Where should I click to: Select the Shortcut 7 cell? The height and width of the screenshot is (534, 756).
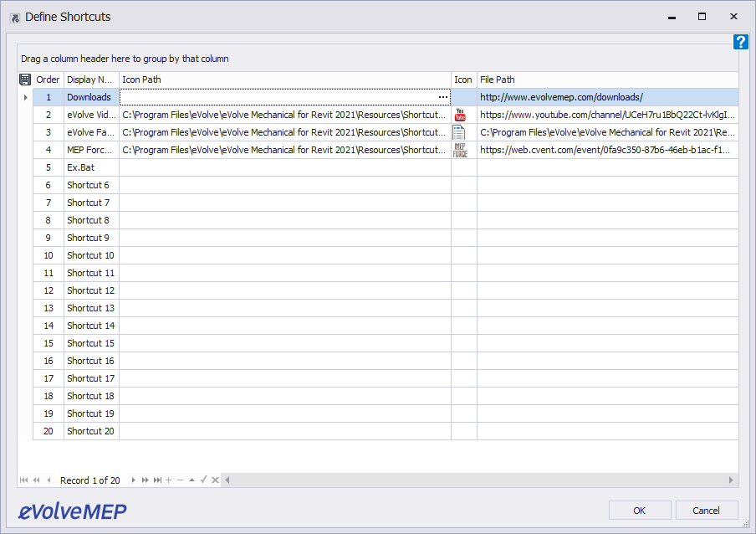91,203
